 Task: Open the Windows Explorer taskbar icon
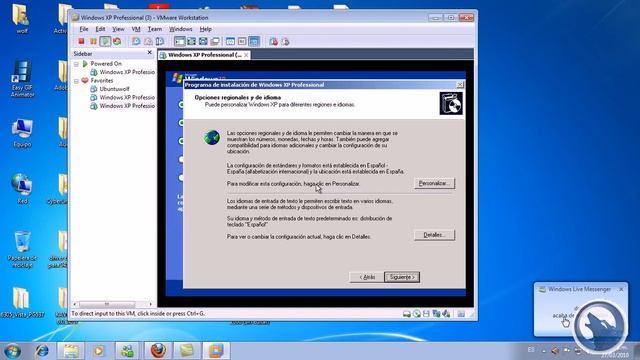pyautogui.click(x=70, y=350)
